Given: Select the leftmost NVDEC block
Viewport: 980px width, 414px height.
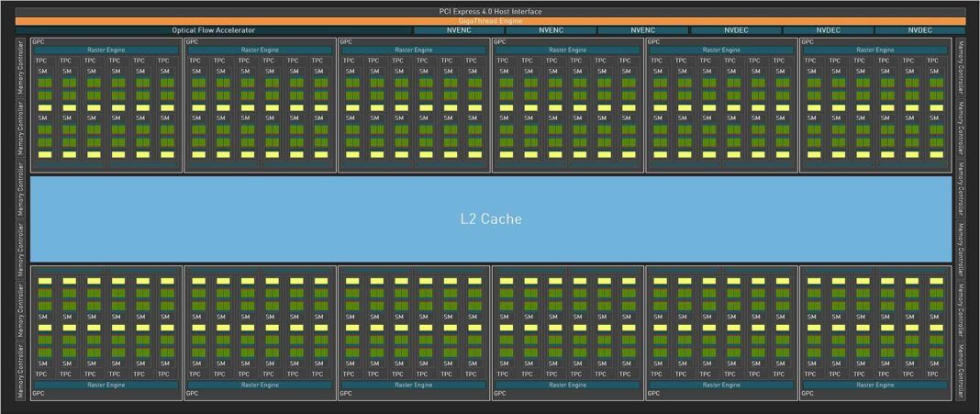Looking at the screenshot, I should point(735,30).
